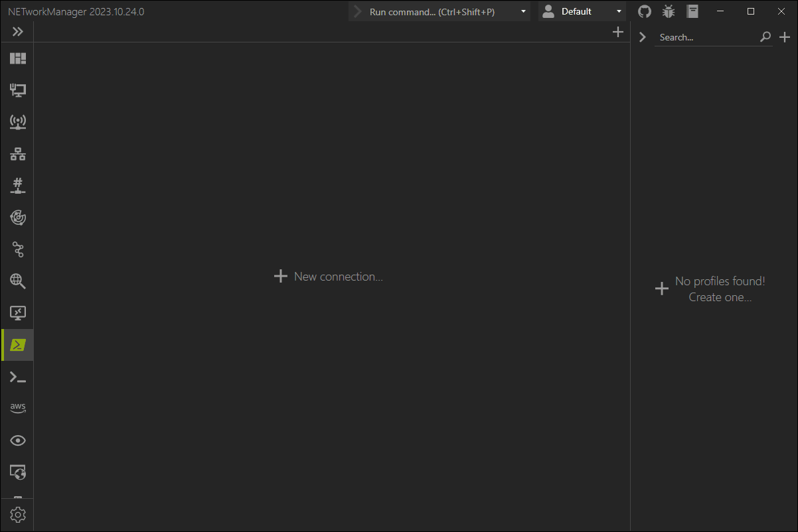Viewport: 798px width, 532px height.
Task: Open the Remote Desktop tool
Action: (x=18, y=313)
